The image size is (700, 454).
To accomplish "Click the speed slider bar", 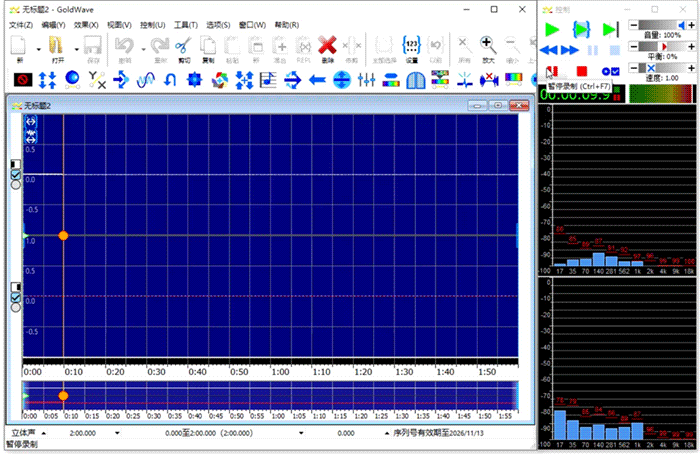I will pyautogui.click(x=662, y=68).
